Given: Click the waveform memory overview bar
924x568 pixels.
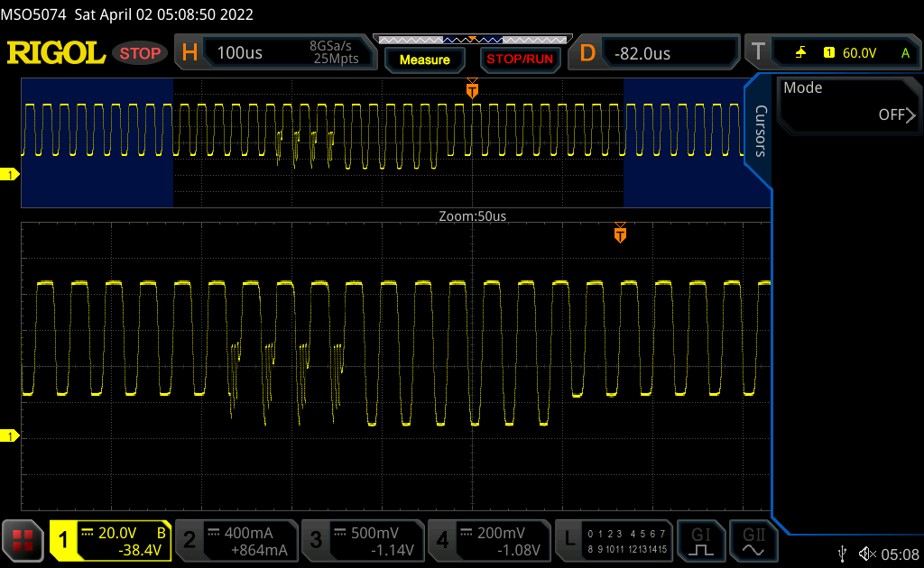Looking at the screenshot, I should click(x=473, y=40).
